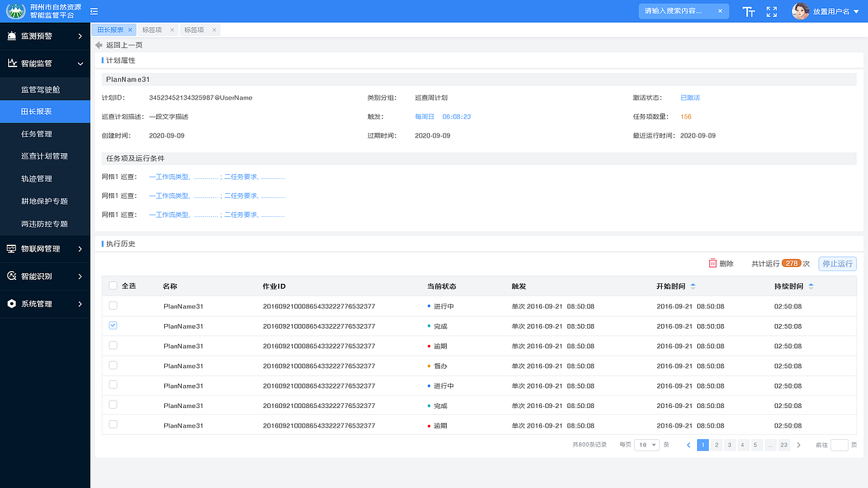Open the font size settings icon
The image size is (868, 488).
[749, 12]
